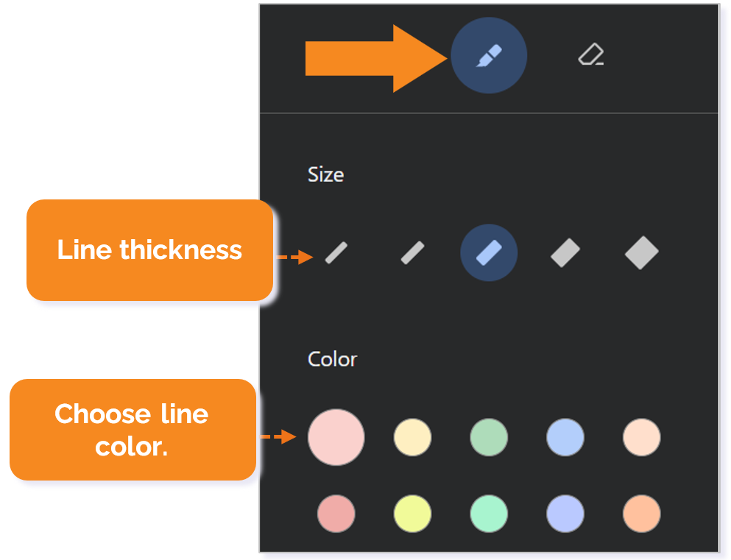Pick the light yellow color swatch
The width and height of the screenshot is (731, 560).
(x=412, y=437)
